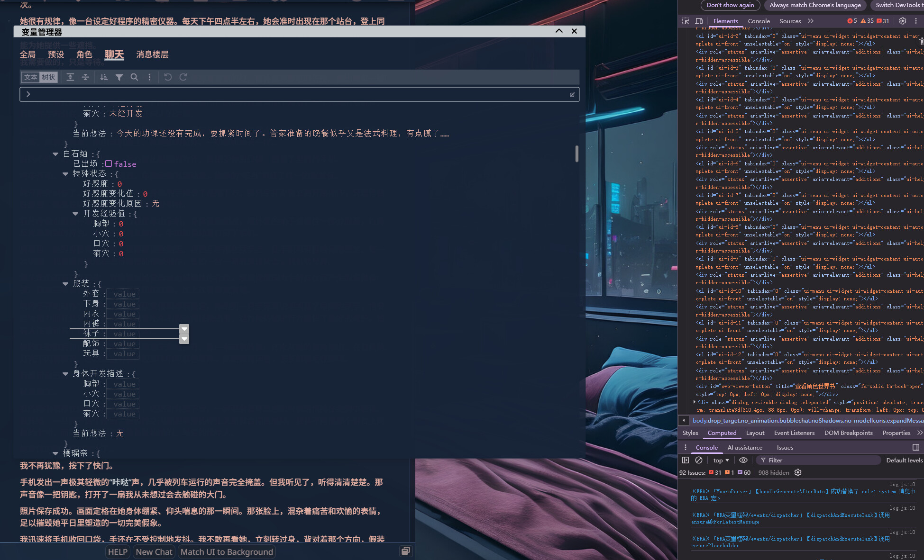This screenshot has width=924, height=560.
Task: Collapse the variable manager window
Action: click(x=559, y=31)
